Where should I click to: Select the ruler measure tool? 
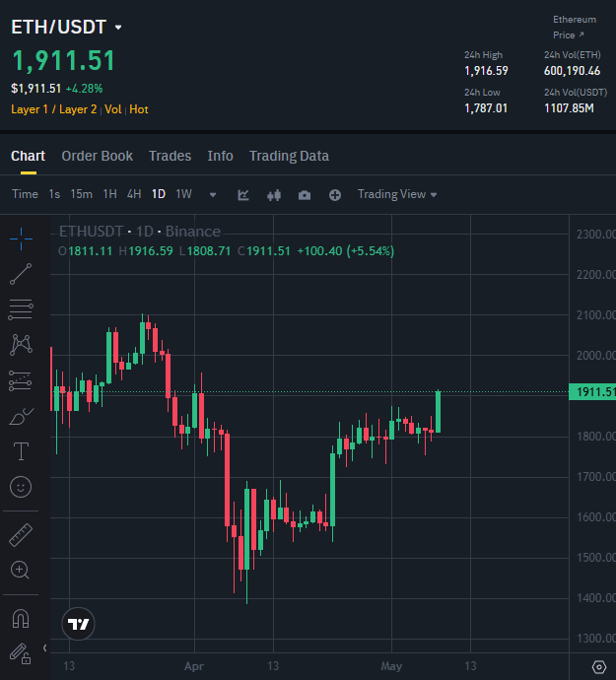point(21,535)
